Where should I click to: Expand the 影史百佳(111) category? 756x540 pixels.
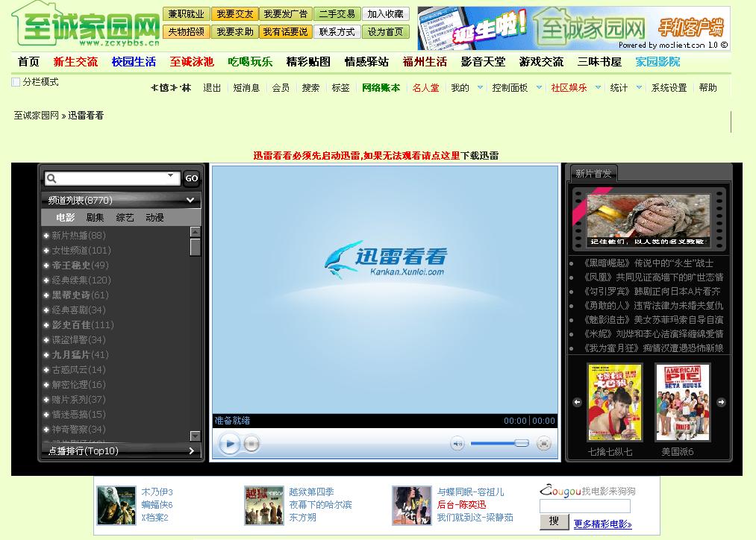pyautogui.click(x=46, y=325)
